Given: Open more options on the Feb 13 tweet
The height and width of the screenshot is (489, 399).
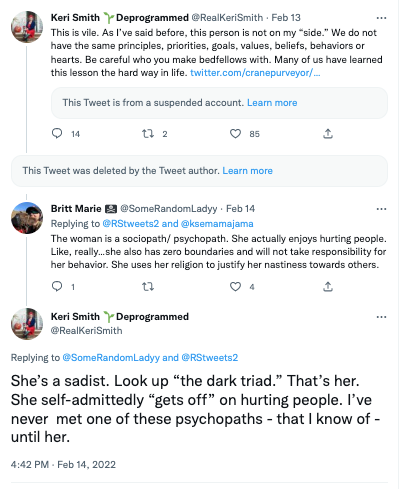Looking at the screenshot, I should click(x=381, y=18).
